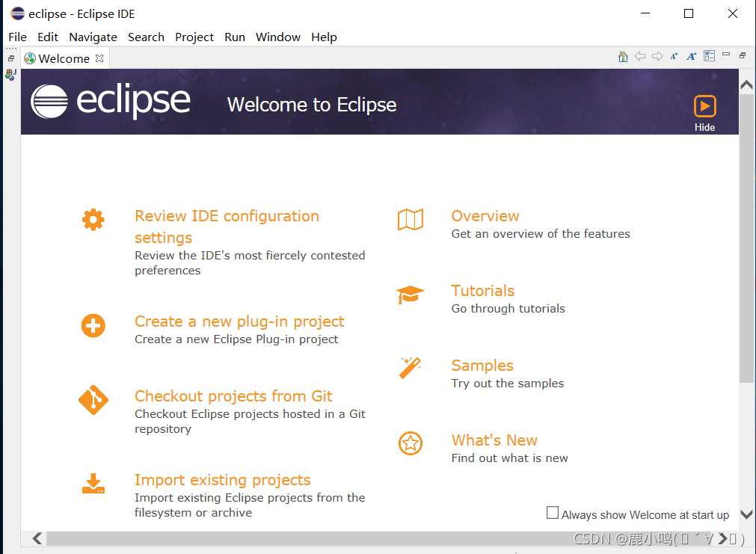Viewport: 756px width, 554px height.
Task: Click the gear icon for IDE configuration
Action: pyautogui.click(x=93, y=220)
